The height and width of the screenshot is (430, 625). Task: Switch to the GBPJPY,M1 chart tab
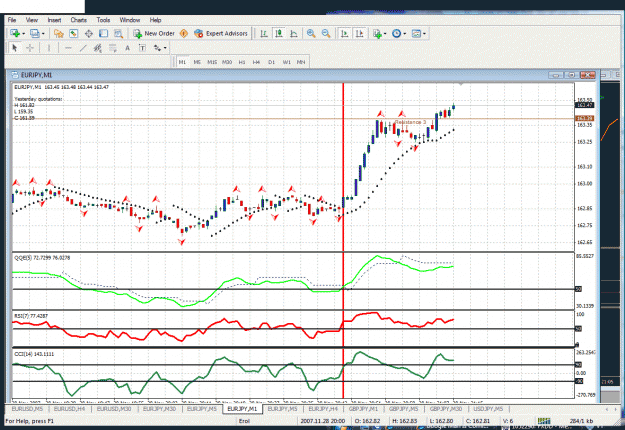(363, 409)
